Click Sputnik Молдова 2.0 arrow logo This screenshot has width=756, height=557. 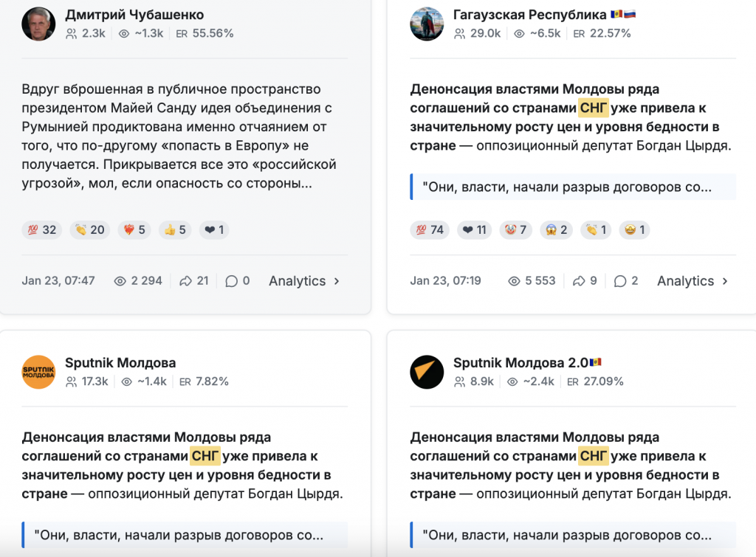(427, 372)
